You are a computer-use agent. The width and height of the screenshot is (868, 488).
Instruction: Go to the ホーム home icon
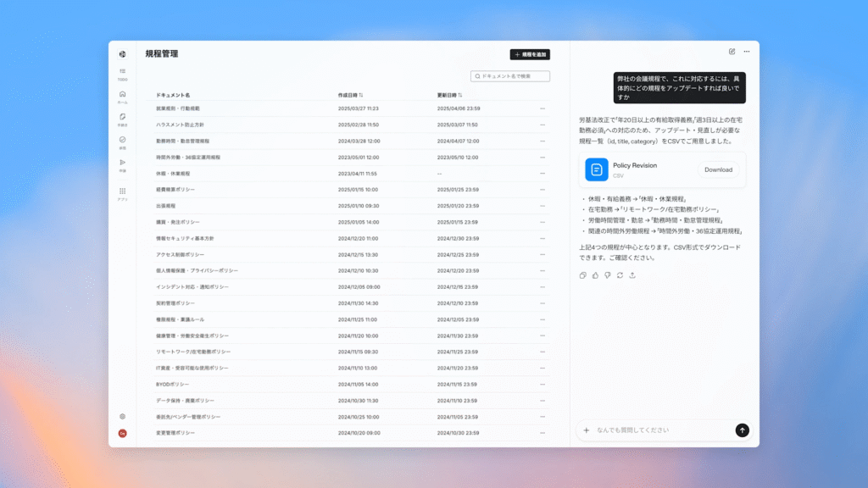[123, 96]
